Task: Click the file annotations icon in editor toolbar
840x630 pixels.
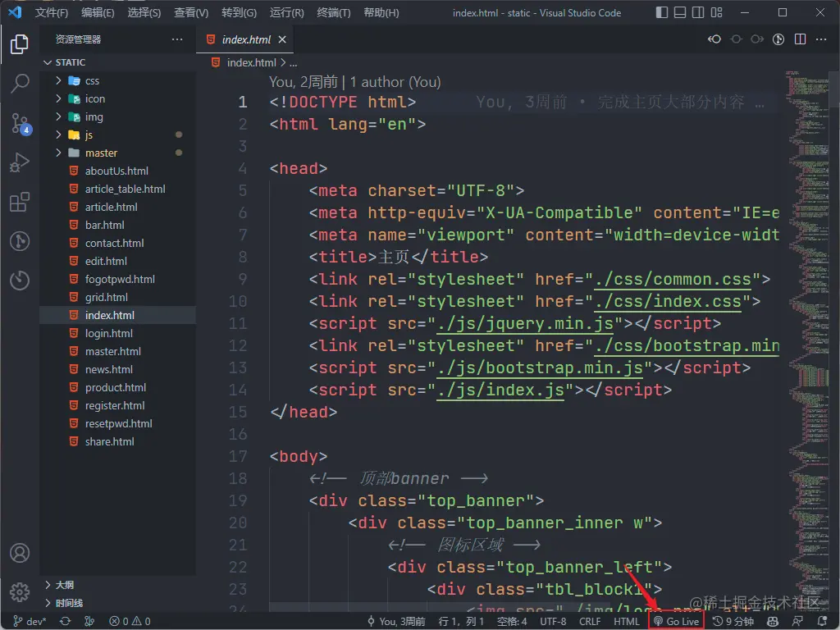Action: pos(778,39)
